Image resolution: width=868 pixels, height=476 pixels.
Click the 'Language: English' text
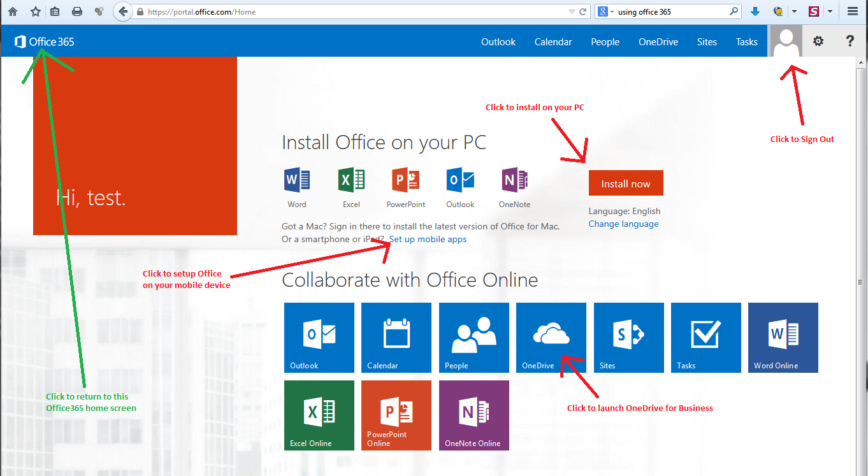tap(625, 211)
